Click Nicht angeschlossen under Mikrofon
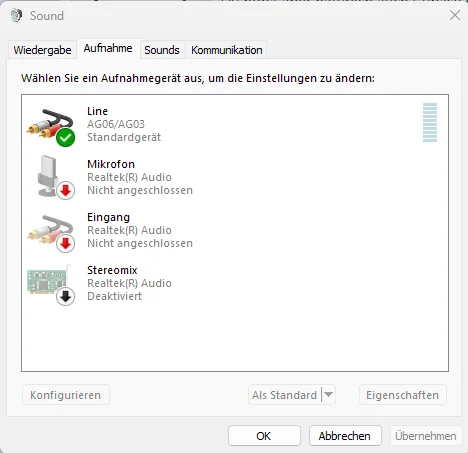 [140, 190]
